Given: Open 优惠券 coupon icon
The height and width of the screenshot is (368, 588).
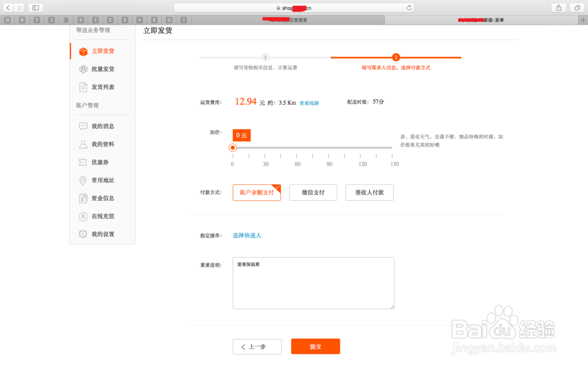Looking at the screenshot, I should coord(83,163).
